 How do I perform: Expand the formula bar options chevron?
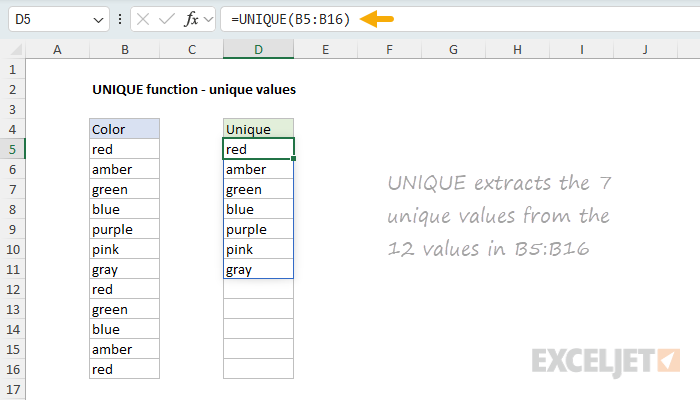pos(208,19)
